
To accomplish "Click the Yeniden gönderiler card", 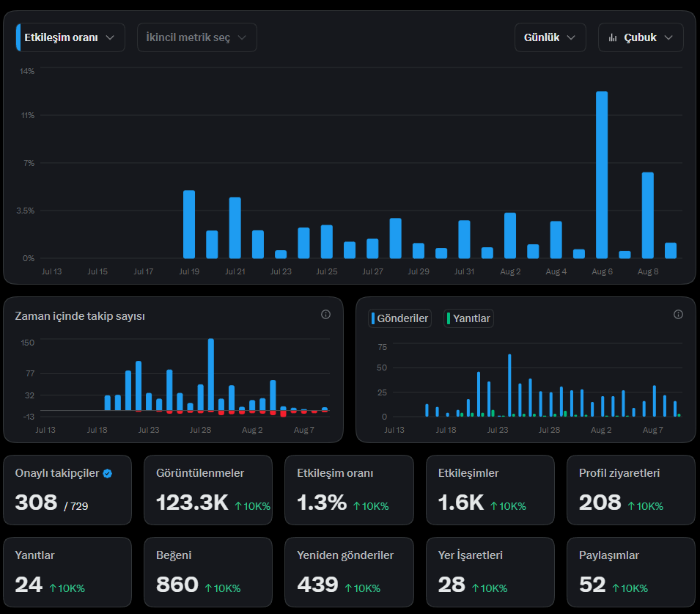I will point(349,572).
